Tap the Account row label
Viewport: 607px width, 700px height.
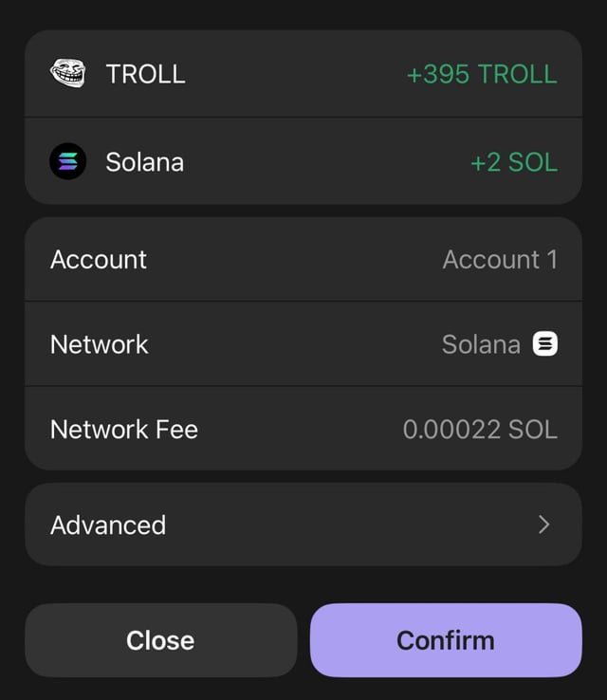tap(99, 259)
